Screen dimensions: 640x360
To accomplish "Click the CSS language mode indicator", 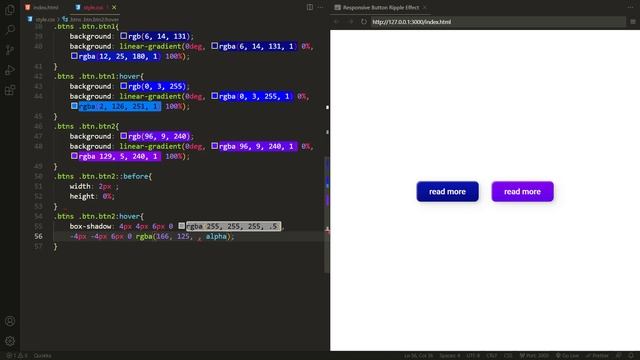I will pos(508,356).
